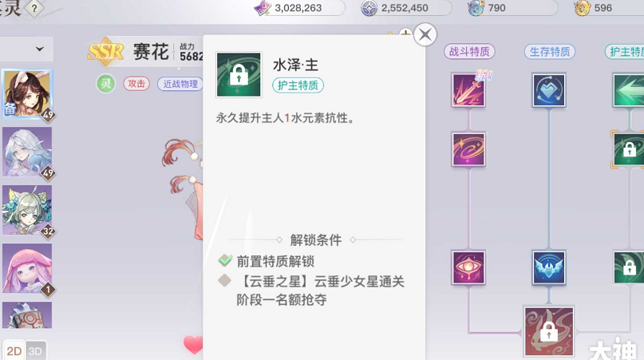Screen dimensions: 644x360
Task: Select the purple spiral galaxy trait icon
Action: click(x=468, y=149)
